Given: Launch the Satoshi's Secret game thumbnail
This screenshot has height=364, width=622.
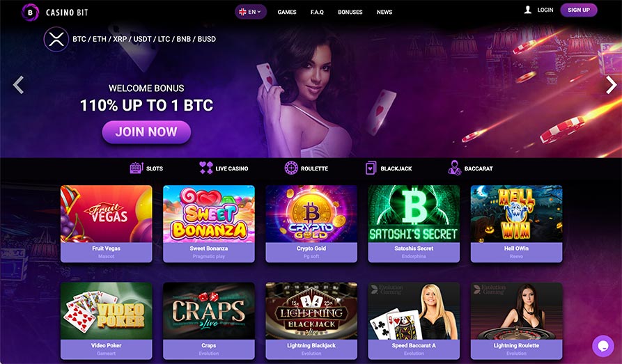Looking at the screenshot, I should point(414,214).
